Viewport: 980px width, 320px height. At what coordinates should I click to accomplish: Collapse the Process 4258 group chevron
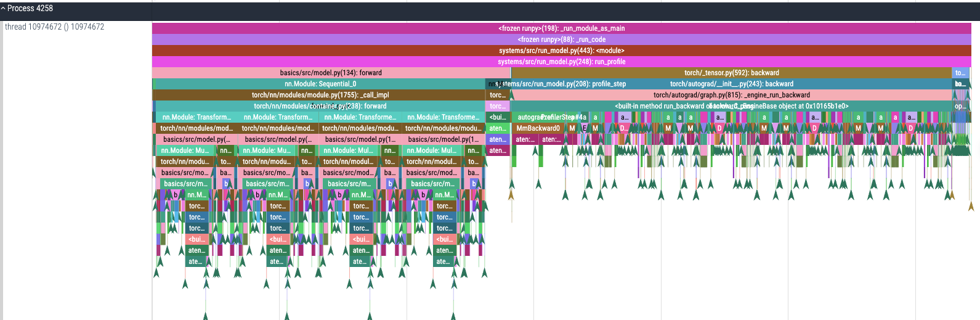3,9
